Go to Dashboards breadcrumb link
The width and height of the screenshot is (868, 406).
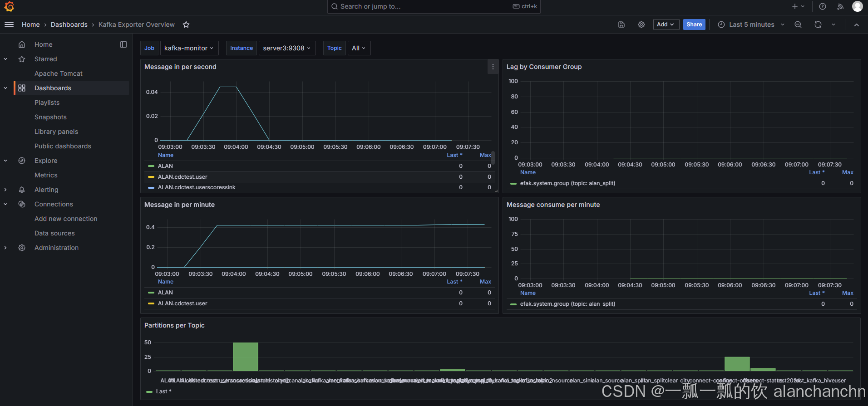69,24
